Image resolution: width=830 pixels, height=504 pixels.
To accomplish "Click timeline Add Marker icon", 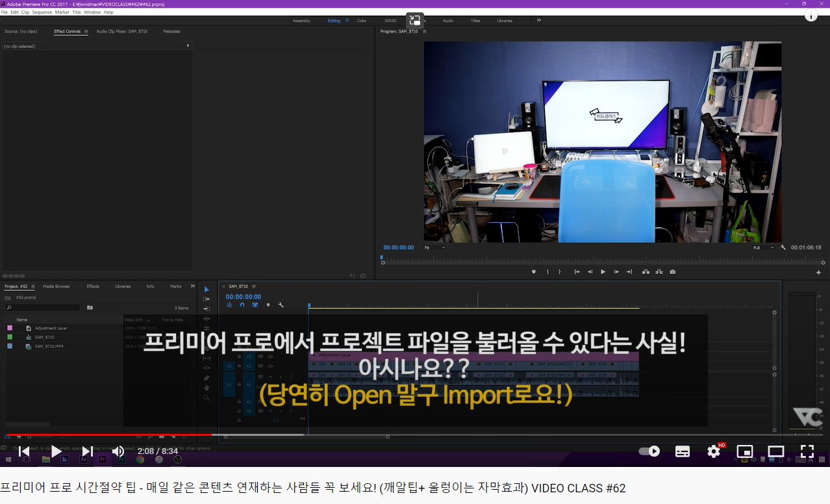I will coord(268,305).
